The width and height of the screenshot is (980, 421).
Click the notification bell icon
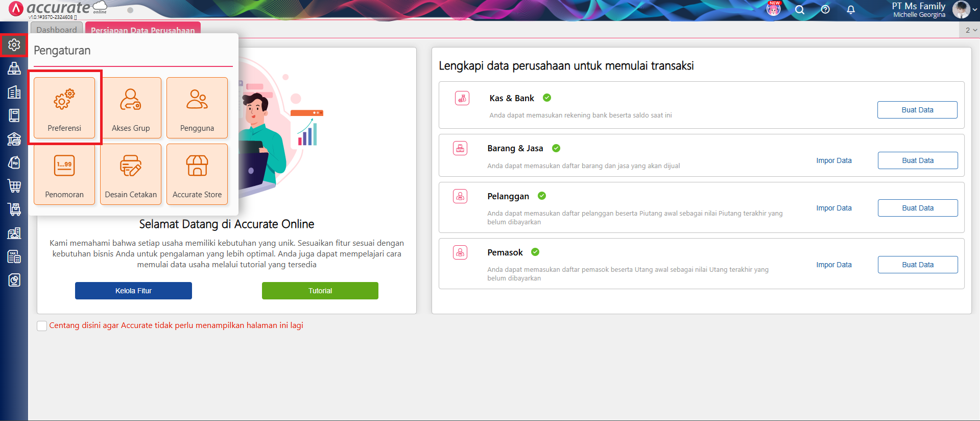click(851, 10)
